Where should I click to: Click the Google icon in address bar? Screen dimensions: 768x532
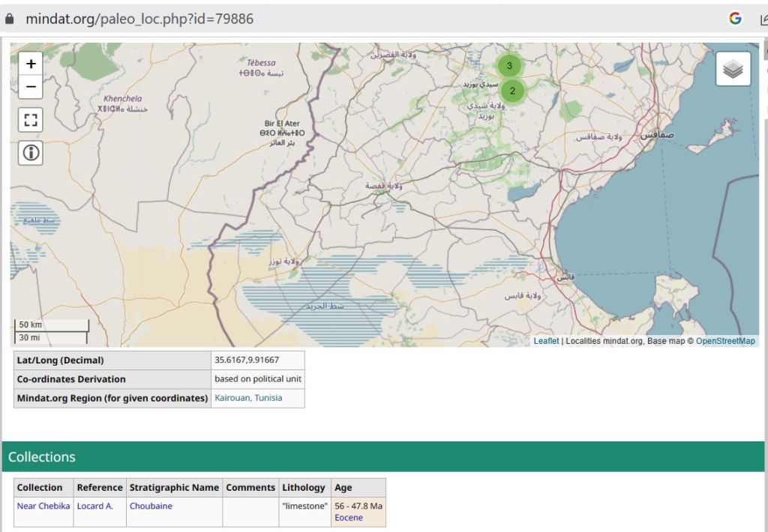coord(735,19)
